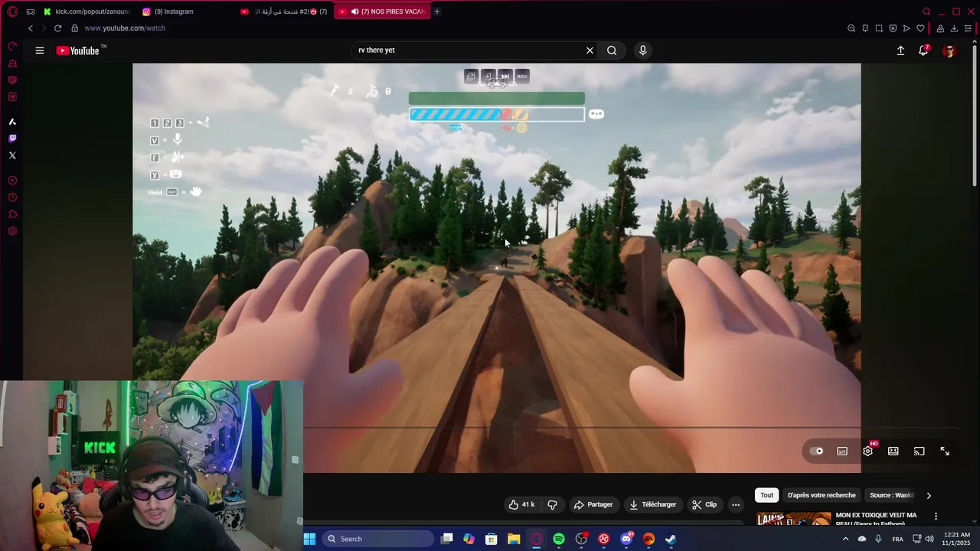Go back in browser history

[30, 28]
